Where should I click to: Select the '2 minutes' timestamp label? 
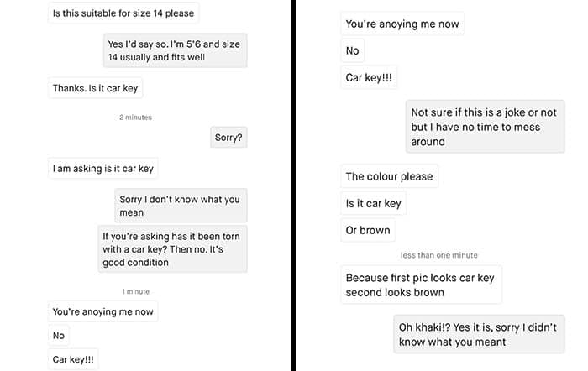pos(135,118)
